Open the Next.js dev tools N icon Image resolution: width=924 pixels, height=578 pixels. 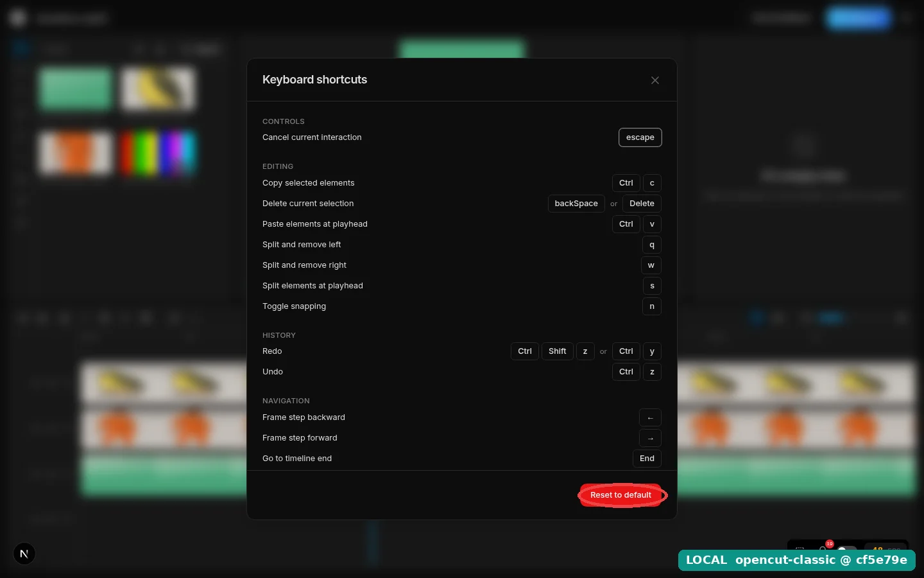tap(24, 554)
